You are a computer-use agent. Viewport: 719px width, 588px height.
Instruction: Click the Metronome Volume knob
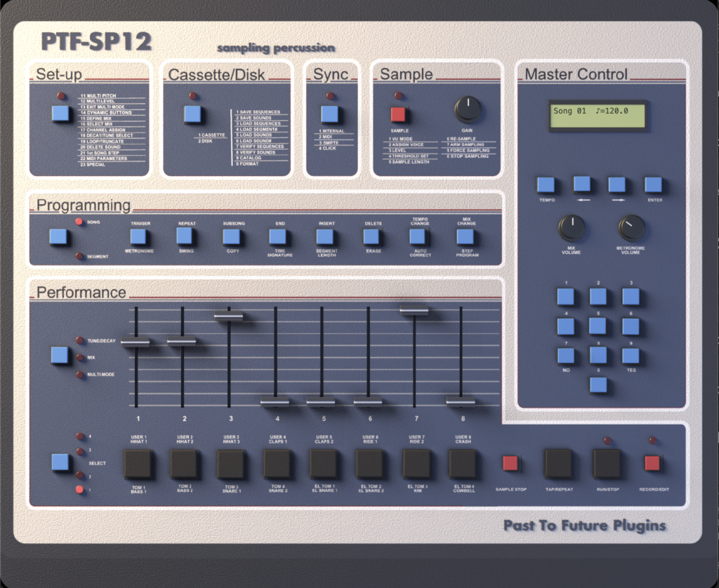coord(631,227)
